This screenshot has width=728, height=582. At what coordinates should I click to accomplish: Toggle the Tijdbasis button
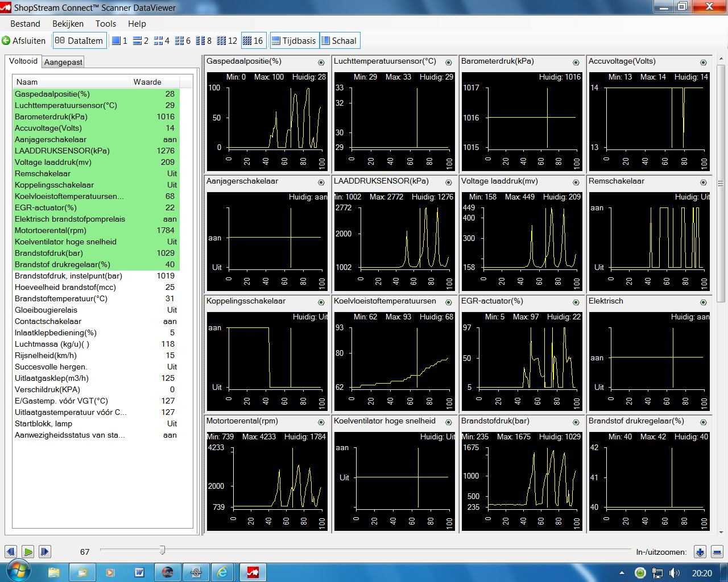click(294, 41)
